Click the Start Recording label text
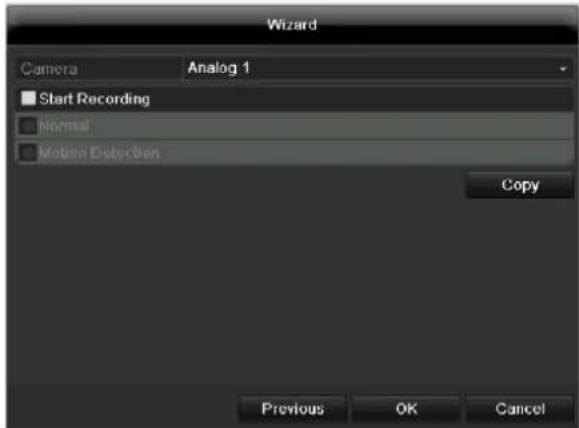 pos(95,99)
